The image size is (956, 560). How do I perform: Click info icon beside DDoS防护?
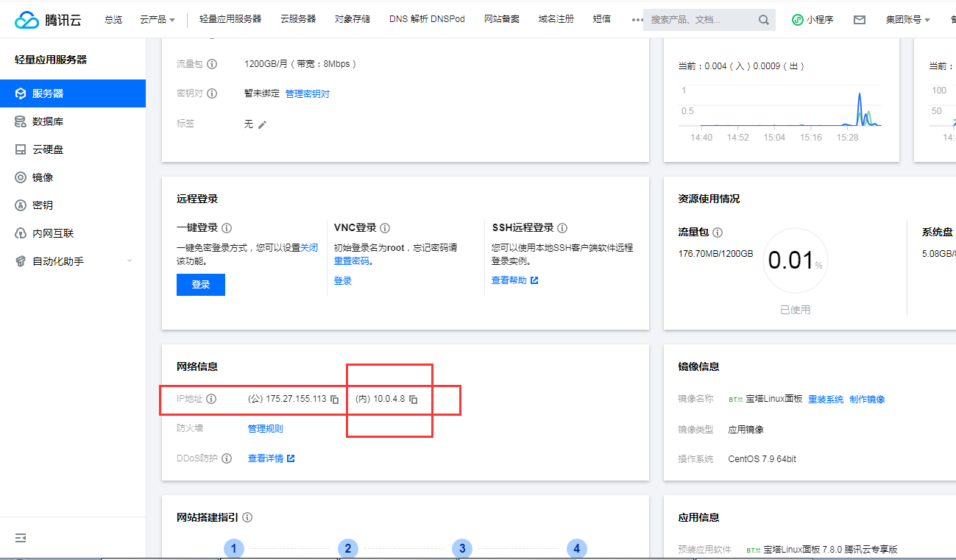click(227, 458)
